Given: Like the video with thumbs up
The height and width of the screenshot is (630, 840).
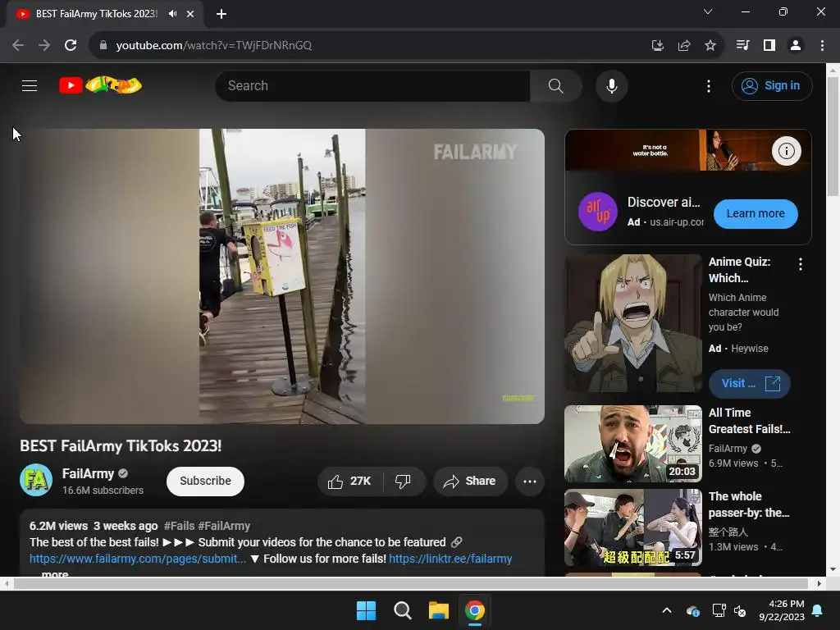Looking at the screenshot, I should [350, 481].
